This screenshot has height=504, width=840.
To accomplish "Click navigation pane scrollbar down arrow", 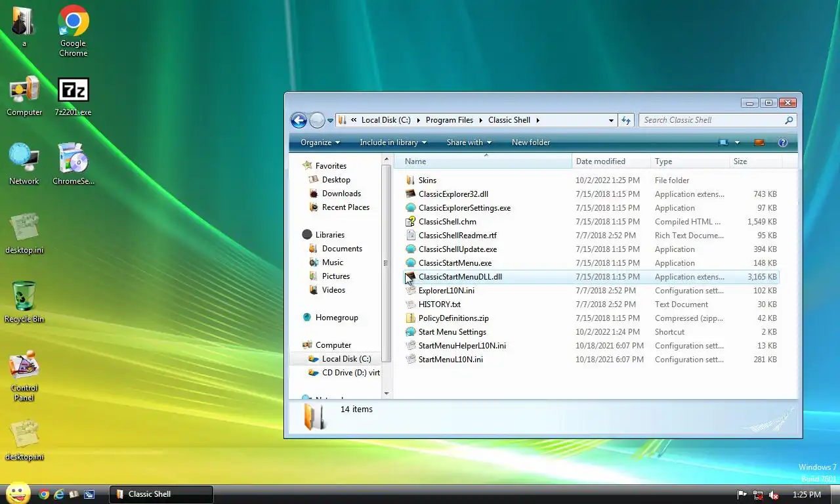I will pyautogui.click(x=387, y=394).
